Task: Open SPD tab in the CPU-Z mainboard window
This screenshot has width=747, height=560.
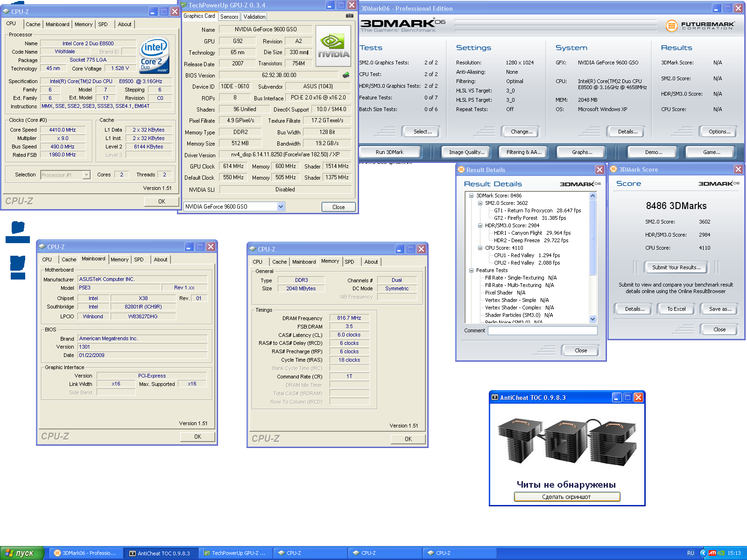Action: coord(139,259)
